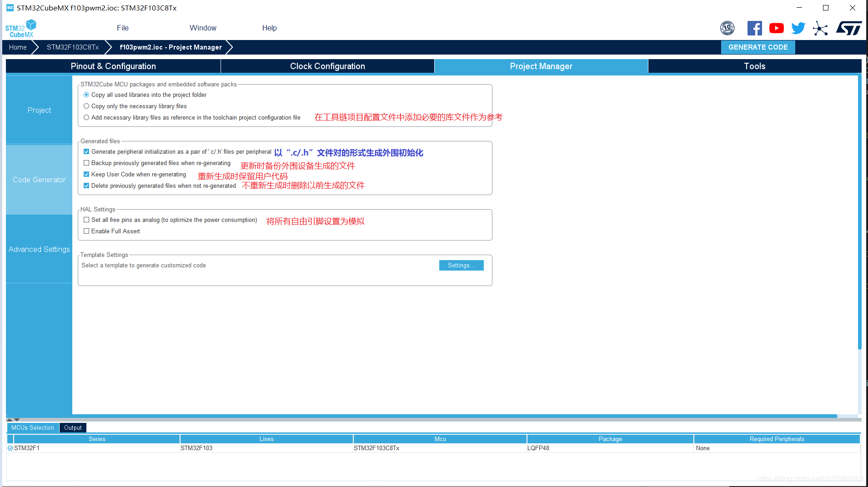Toggle Generate peripheral initialization .c/.h pair
Image resolution: width=868 pixels, height=487 pixels.
(x=86, y=151)
